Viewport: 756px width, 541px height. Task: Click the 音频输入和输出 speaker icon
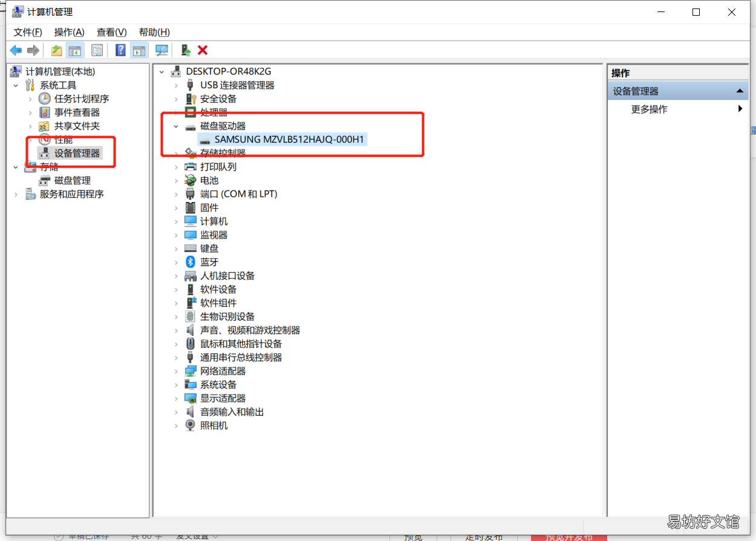point(191,412)
